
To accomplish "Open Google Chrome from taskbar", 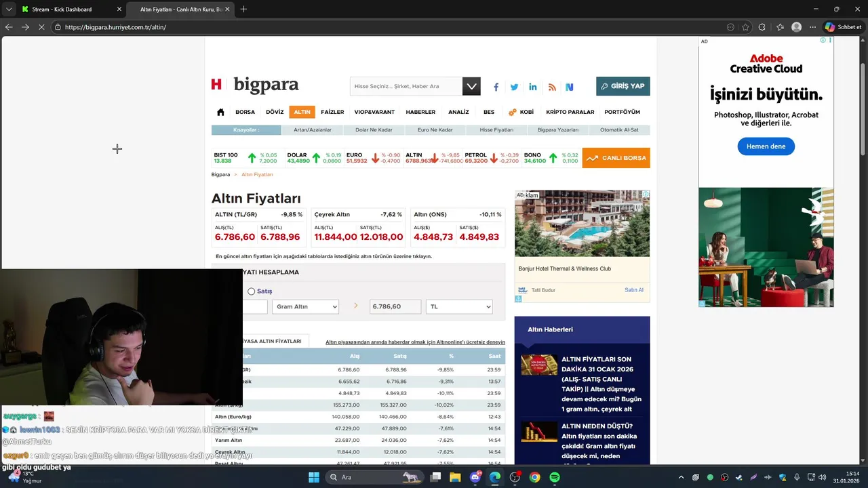I will [535, 477].
